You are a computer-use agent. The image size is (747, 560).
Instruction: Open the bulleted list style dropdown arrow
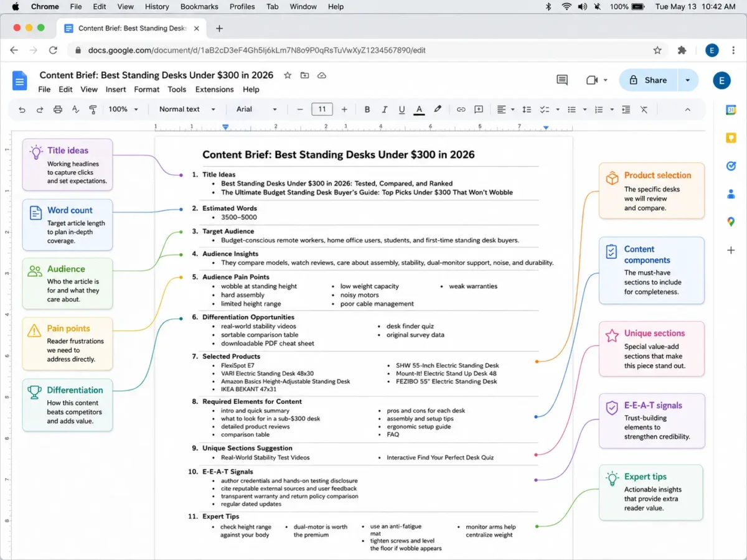585,110
